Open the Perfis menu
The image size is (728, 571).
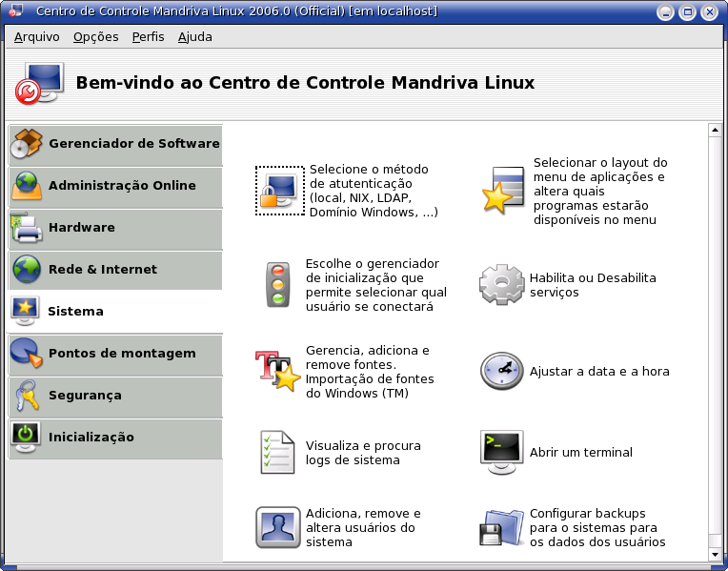coord(148,37)
